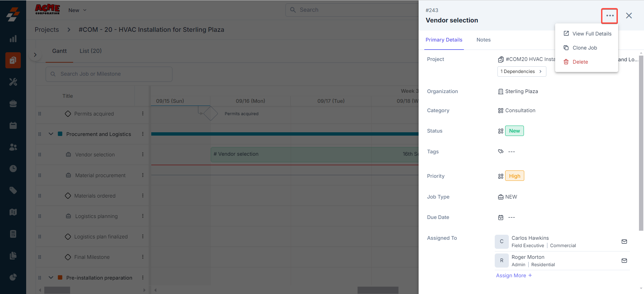Open the team members sidebar icon
Image resolution: width=644 pixels, height=294 pixels.
(x=13, y=147)
